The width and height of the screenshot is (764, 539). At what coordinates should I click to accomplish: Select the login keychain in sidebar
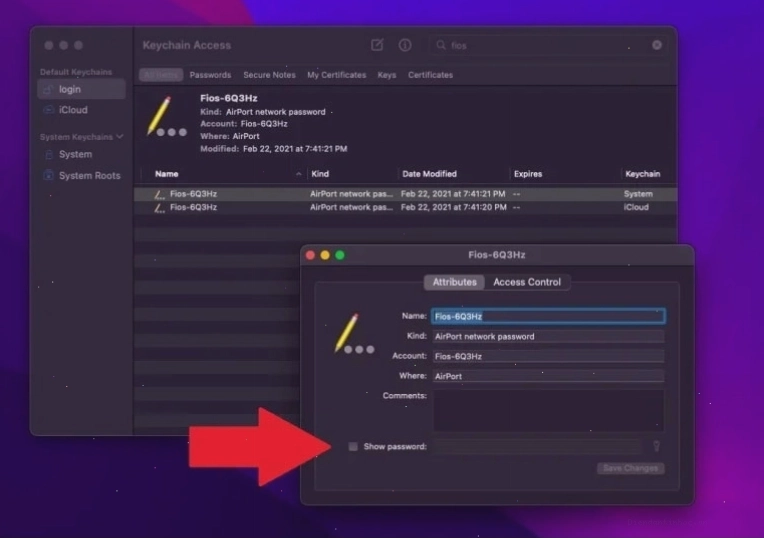tap(81, 90)
